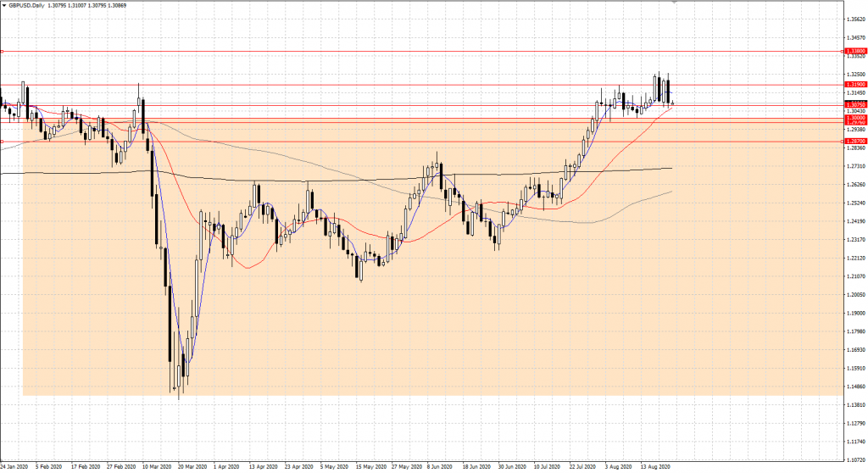Select the 1.31900 red price label
Screen dimensions: 868x473
point(855,85)
